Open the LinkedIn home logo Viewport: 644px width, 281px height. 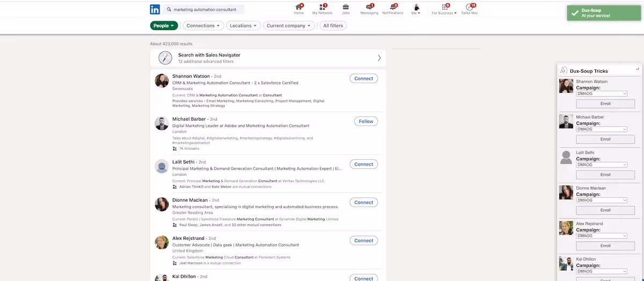[155, 9]
